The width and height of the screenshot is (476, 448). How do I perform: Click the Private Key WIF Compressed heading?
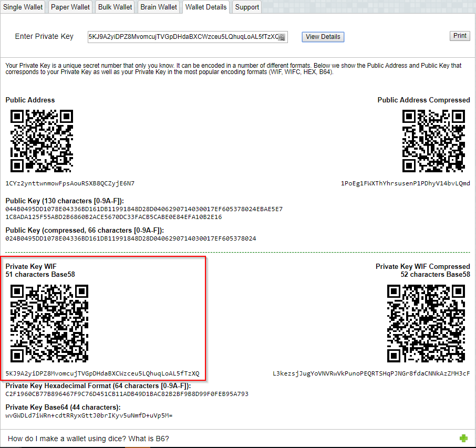click(423, 266)
